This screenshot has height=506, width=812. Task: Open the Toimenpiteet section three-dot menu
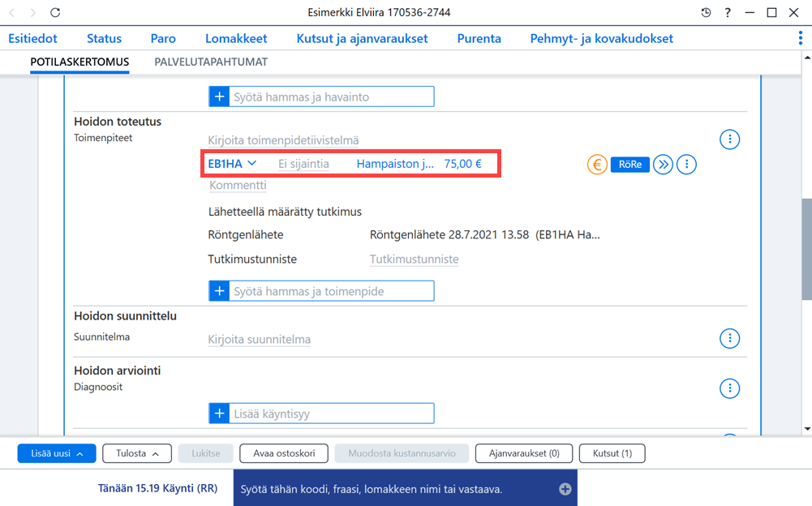coord(729,139)
